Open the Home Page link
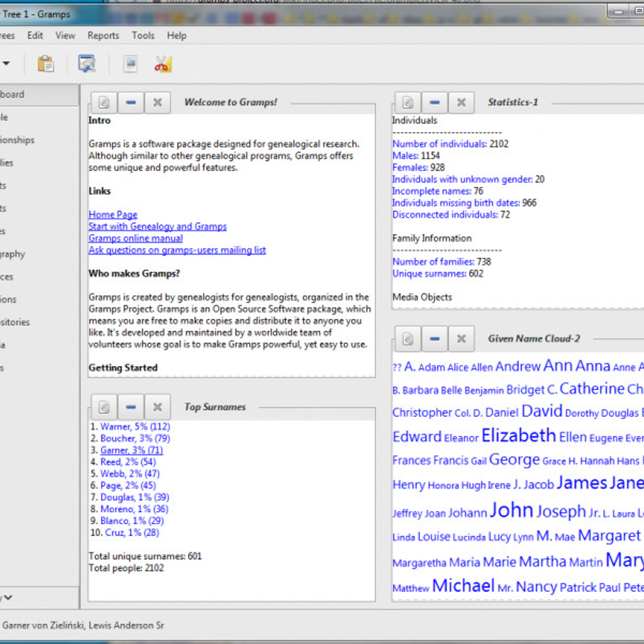Screen dimensions: 644x644 [113, 215]
